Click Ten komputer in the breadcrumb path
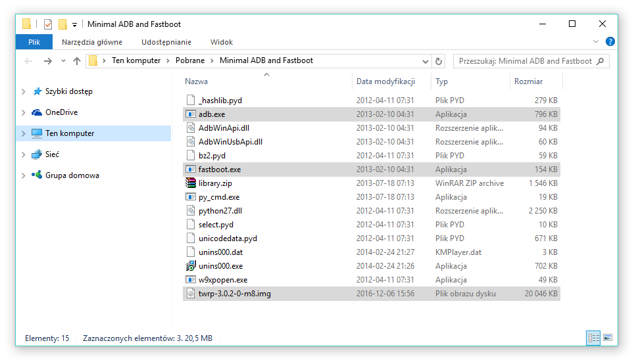This screenshot has width=636, height=364. (136, 60)
